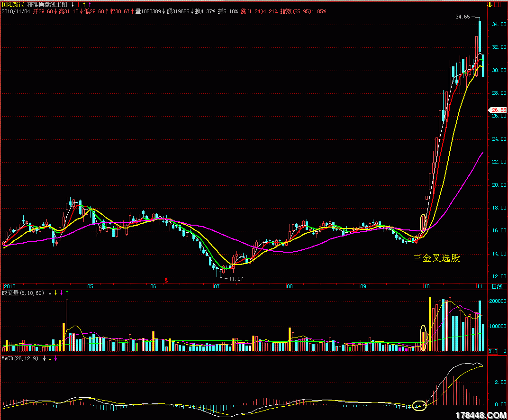The image size is (508, 420).
Task: Click the amplitude value 振5.10%
Action: (x=228, y=12)
